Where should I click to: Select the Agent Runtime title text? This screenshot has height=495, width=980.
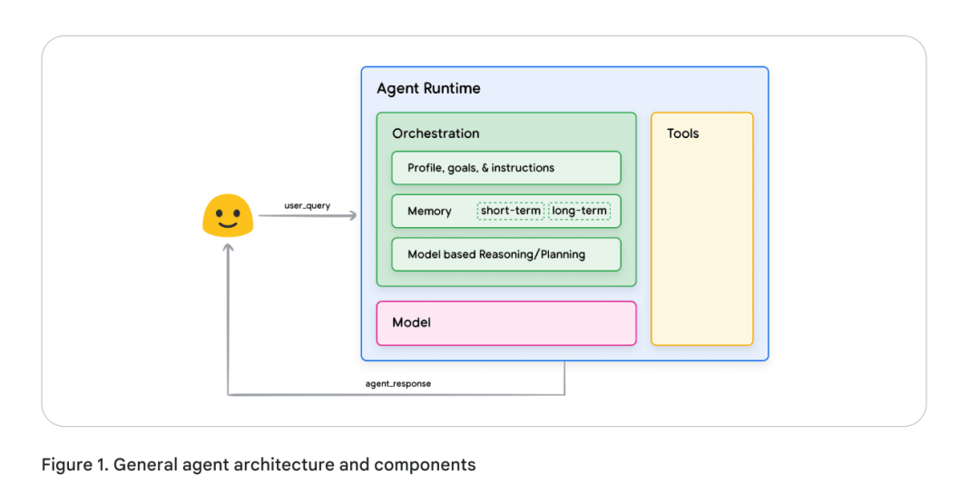[x=428, y=89]
